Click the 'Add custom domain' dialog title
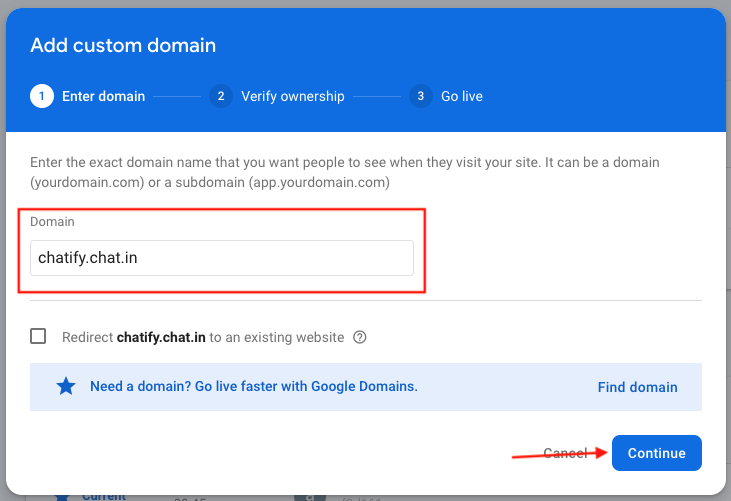Image resolution: width=731 pixels, height=501 pixels. pos(123,45)
